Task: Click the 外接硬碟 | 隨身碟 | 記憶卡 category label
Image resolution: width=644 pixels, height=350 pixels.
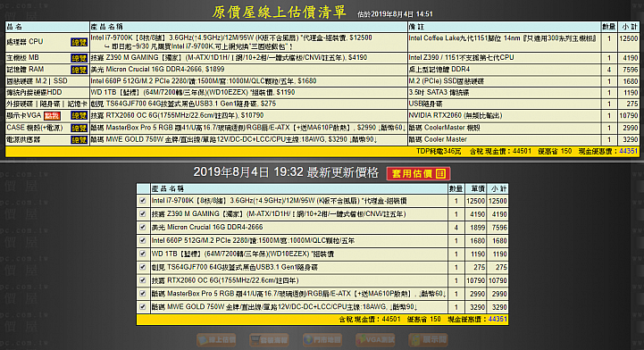Action: click(x=46, y=104)
